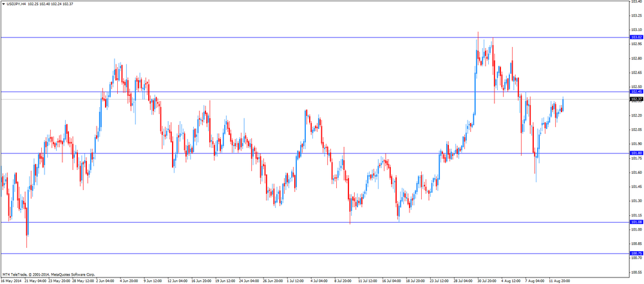This screenshot has width=644, height=284.
Task: Select the 102.45 horizontal line price label
Action: 636,91
